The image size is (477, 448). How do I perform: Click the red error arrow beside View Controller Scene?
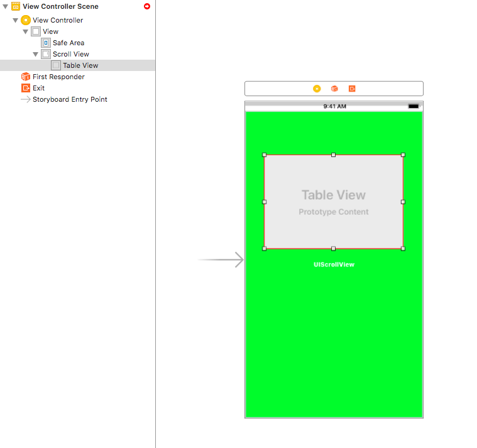click(147, 6)
